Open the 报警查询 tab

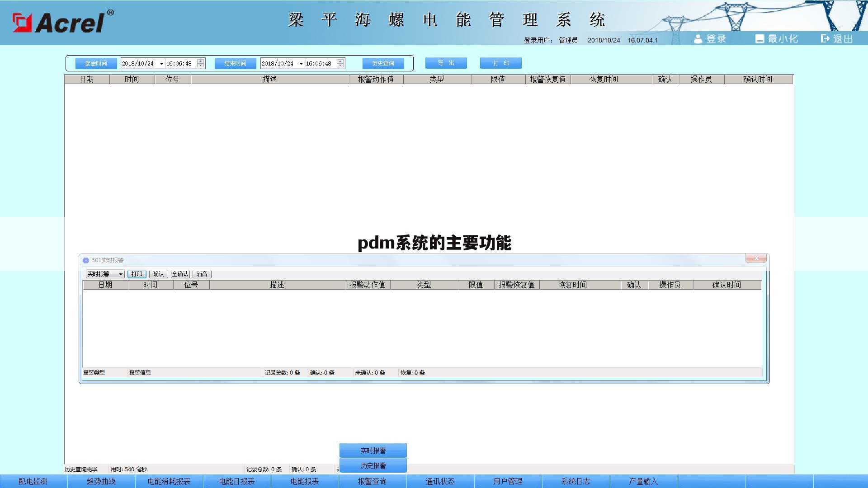click(373, 481)
